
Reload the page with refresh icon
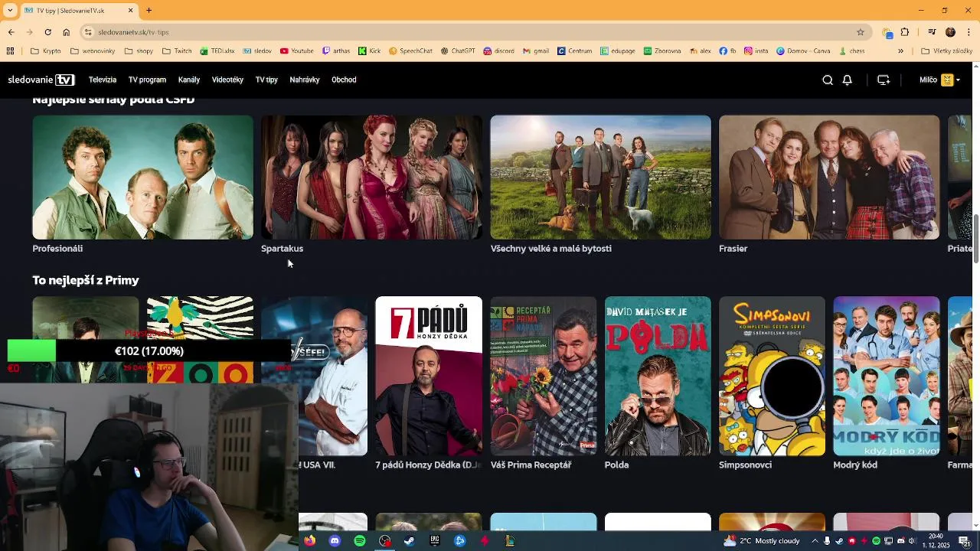tap(47, 32)
